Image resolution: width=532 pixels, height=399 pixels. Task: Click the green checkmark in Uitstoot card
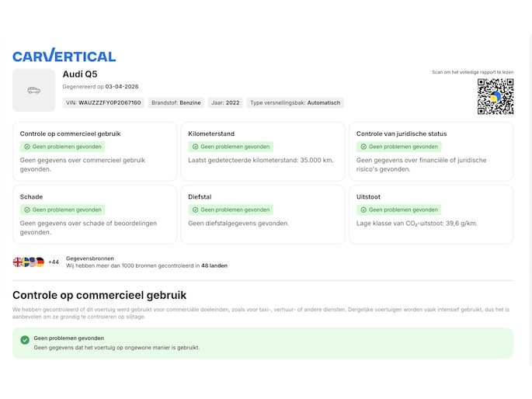[x=363, y=210]
